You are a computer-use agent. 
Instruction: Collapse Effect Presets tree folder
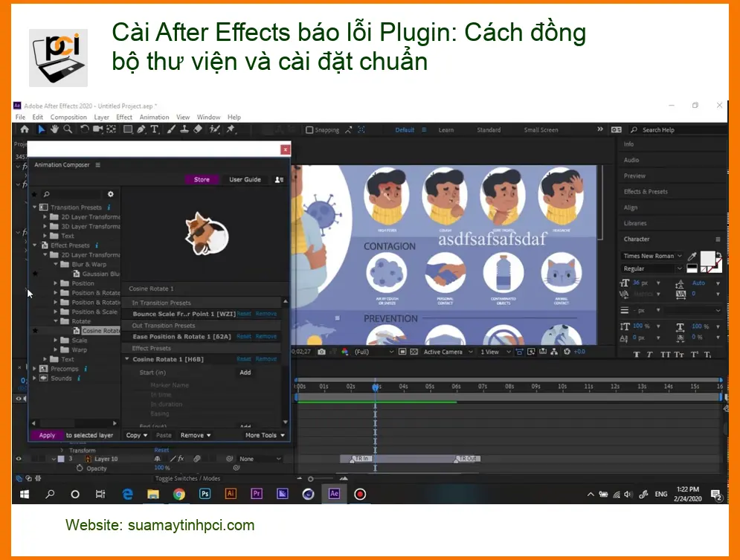tap(34, 245)
